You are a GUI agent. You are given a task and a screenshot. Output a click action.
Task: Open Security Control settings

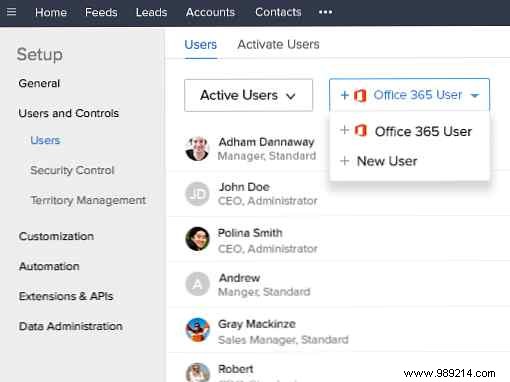pos(72,170)
